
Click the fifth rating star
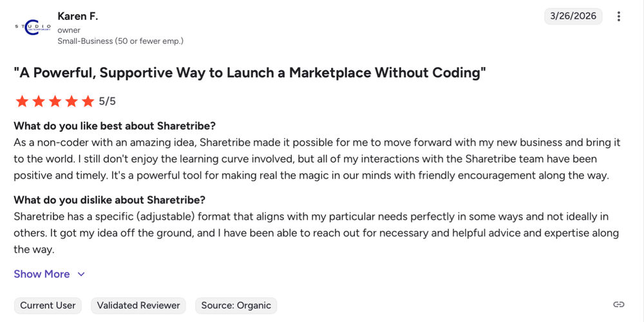tap(88, 101)
